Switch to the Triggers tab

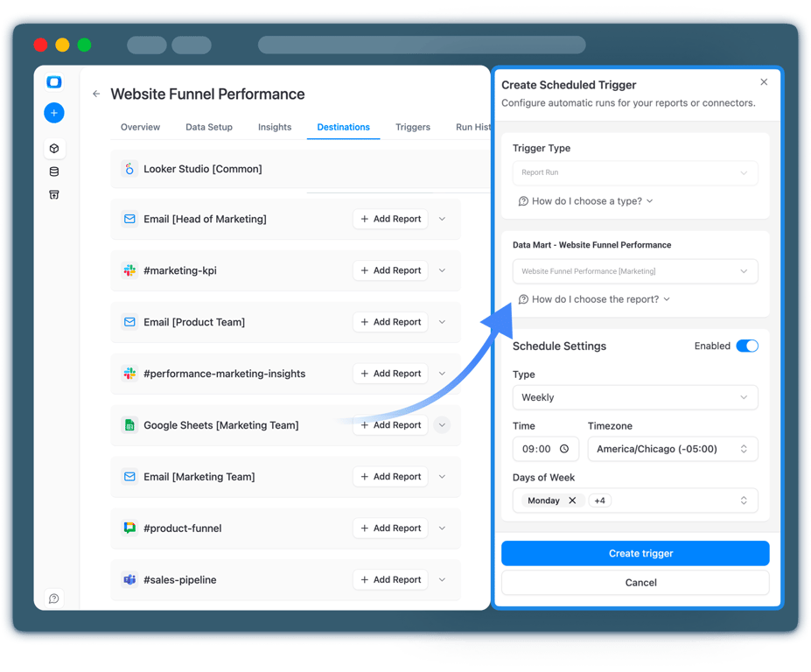point(413,127)
